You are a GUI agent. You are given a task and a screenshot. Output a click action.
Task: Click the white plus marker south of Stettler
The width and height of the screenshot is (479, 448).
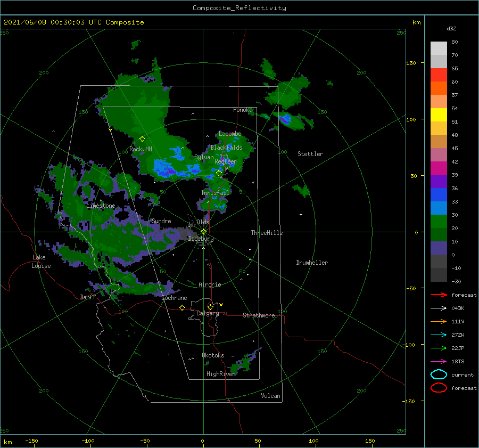[301, 214]
